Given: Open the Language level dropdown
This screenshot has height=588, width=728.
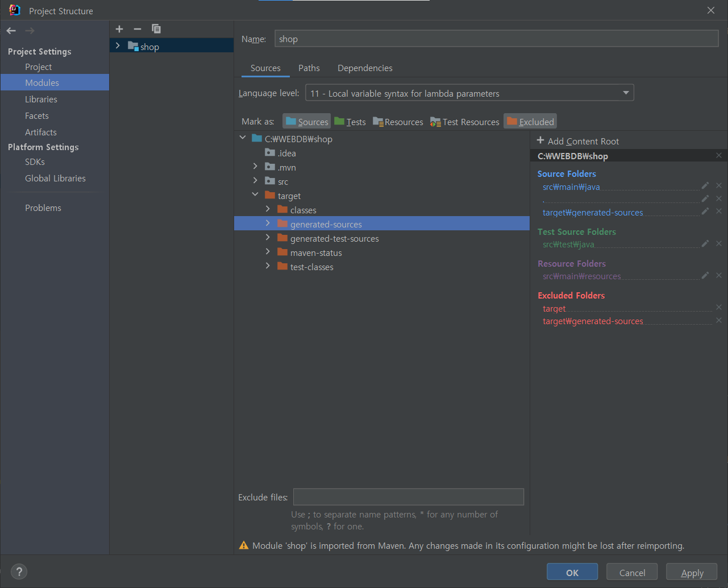Looking at the screenshot, I should (x=626, y=92).
